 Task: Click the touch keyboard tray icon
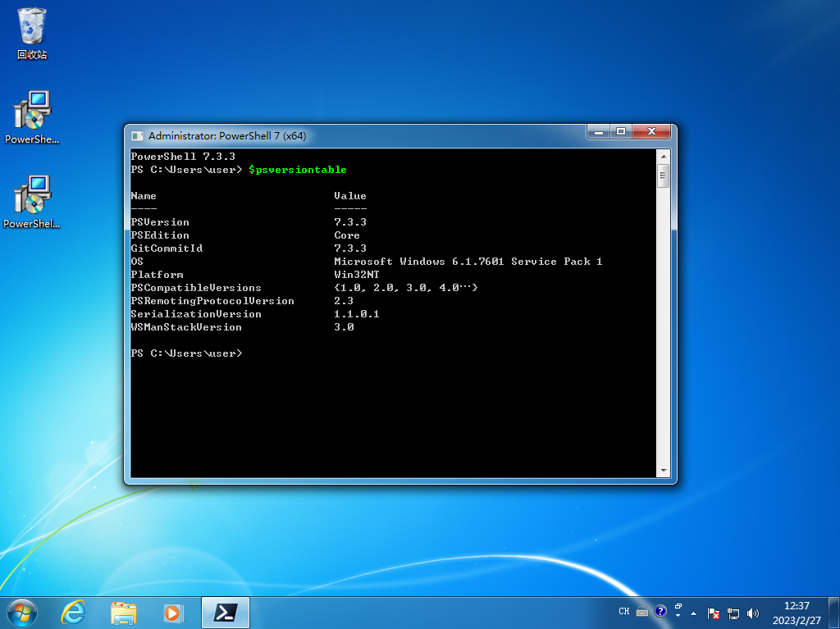641,613
